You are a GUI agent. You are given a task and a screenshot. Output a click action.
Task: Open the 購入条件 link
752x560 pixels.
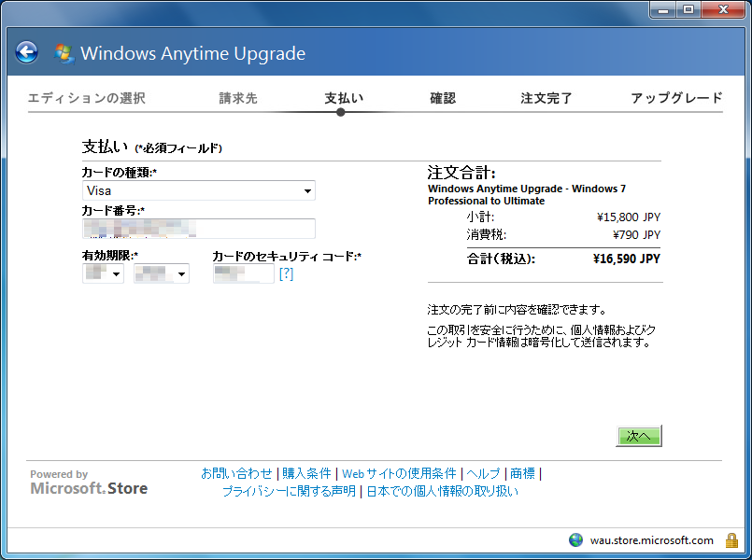click(306, 473)
